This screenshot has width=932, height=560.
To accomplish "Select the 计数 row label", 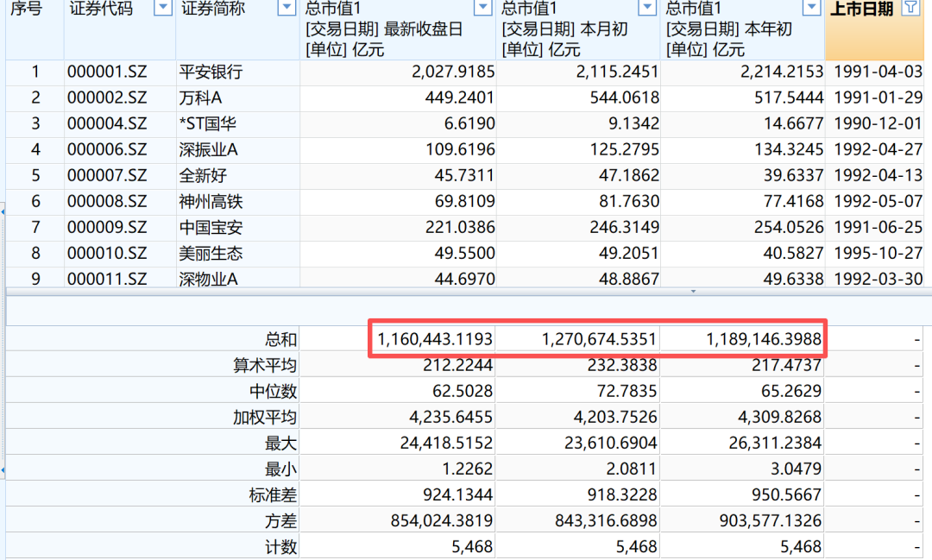I will pos(280,547).
